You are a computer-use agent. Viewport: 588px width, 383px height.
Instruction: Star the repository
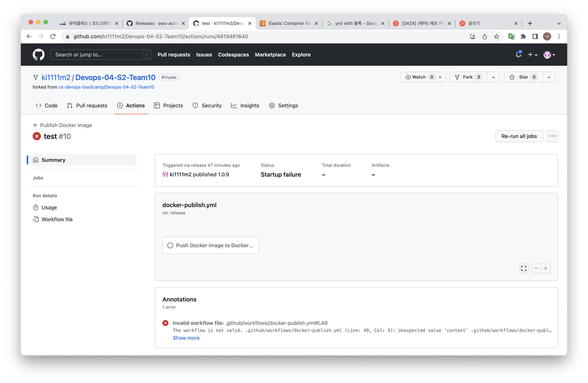tap(523, 77)
